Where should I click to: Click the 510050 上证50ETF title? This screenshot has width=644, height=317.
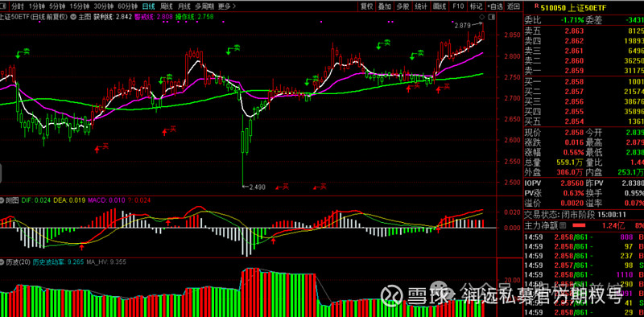[573, 8]
